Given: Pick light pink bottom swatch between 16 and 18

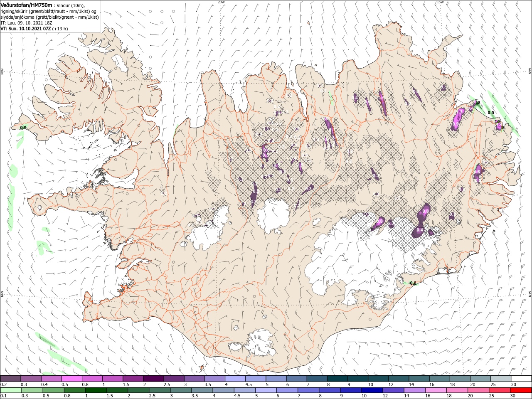Looking at the screenshot, I should coord(436,390).
